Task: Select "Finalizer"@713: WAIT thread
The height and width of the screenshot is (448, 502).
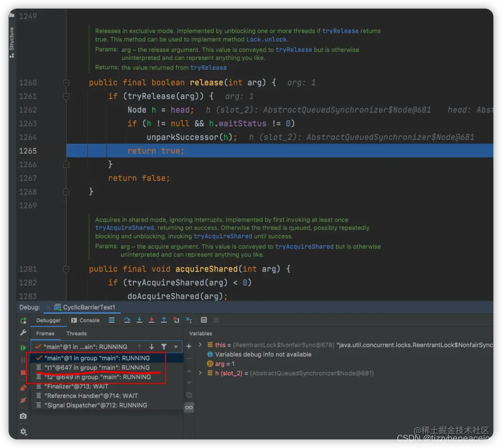Action: pos(107,386)
